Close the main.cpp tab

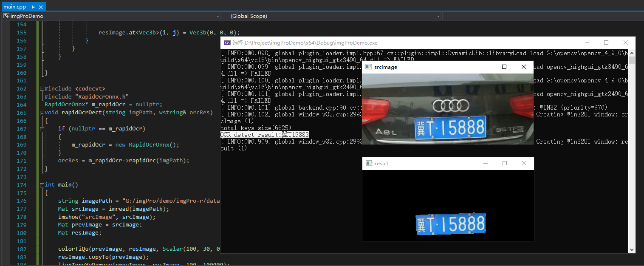click(x=40, y=6)
